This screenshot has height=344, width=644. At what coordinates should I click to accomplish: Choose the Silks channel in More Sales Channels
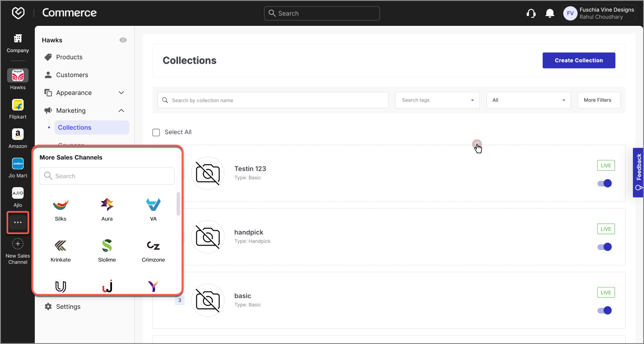61,205
